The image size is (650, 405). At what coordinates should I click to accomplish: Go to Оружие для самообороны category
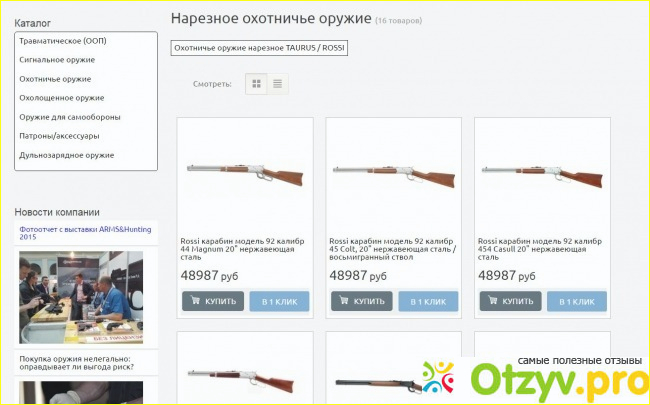[70, 117]
